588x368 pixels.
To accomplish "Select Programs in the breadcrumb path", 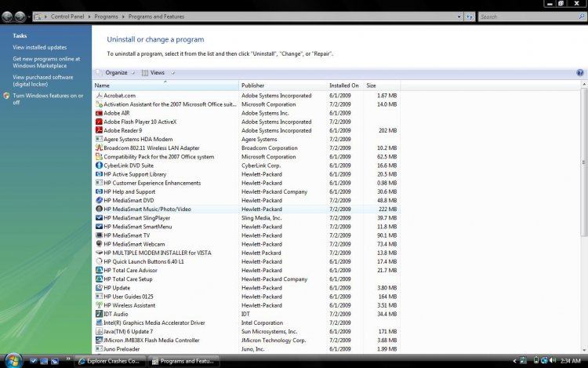I will point(106,16).
